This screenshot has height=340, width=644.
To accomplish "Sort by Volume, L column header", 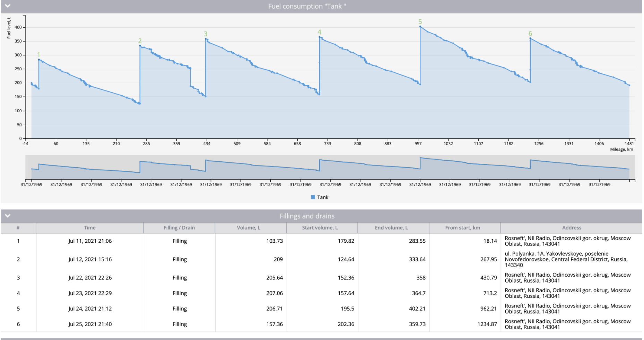I will point(251,228).
